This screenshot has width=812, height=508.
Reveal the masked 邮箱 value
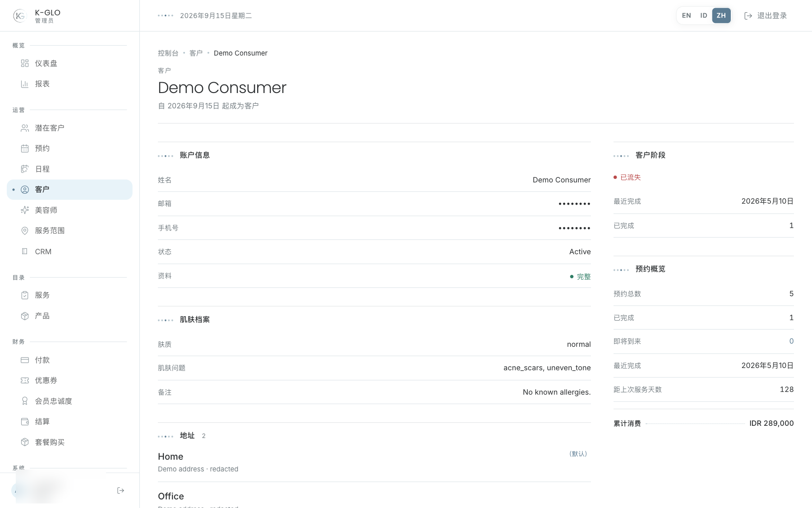(x=574, y=204)
